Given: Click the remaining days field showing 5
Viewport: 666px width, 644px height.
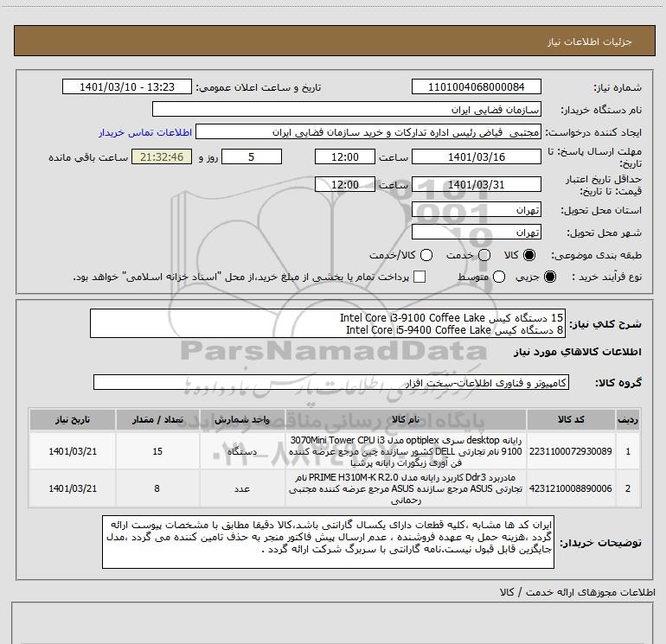Looking at the screenshot, I should point(252,156).
